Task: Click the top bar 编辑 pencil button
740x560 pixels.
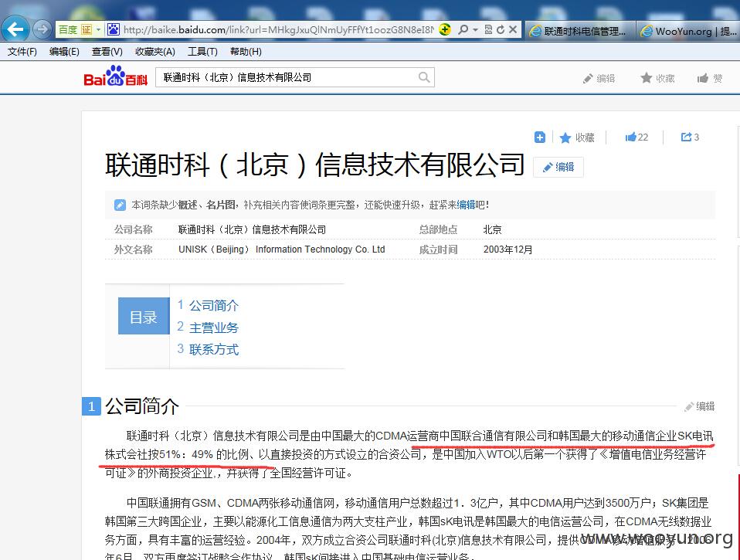Action: (599, 78)
